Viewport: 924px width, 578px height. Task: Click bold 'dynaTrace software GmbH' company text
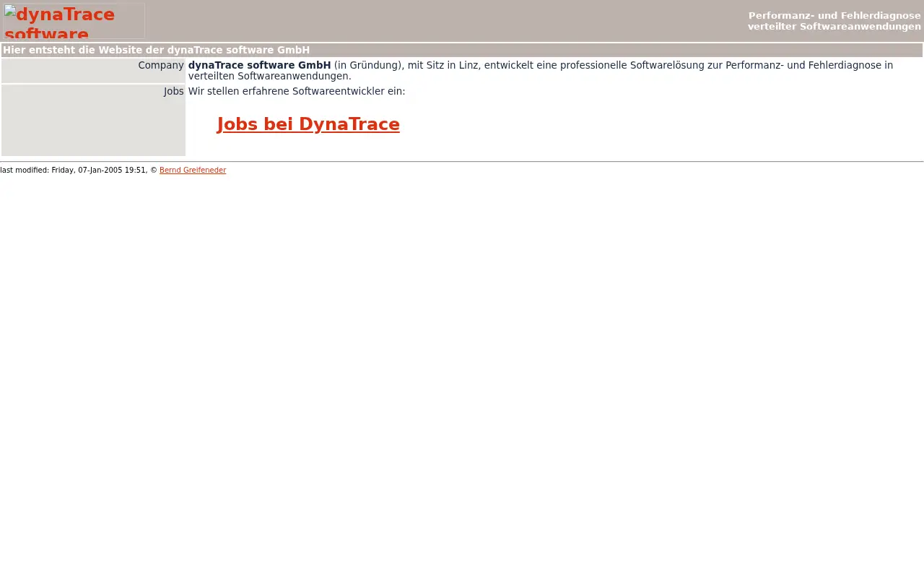259,65
